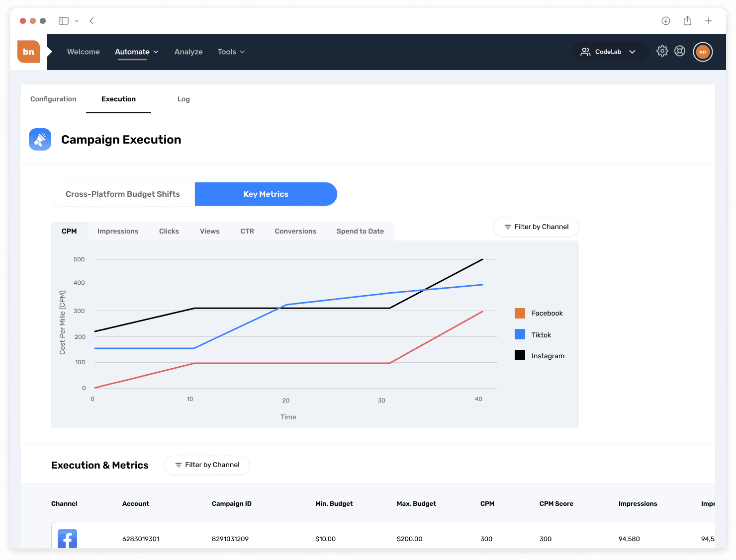Click the bn logo icon
Screen dimensions: 736x560
pyautogui.click(x=28, y=52)
